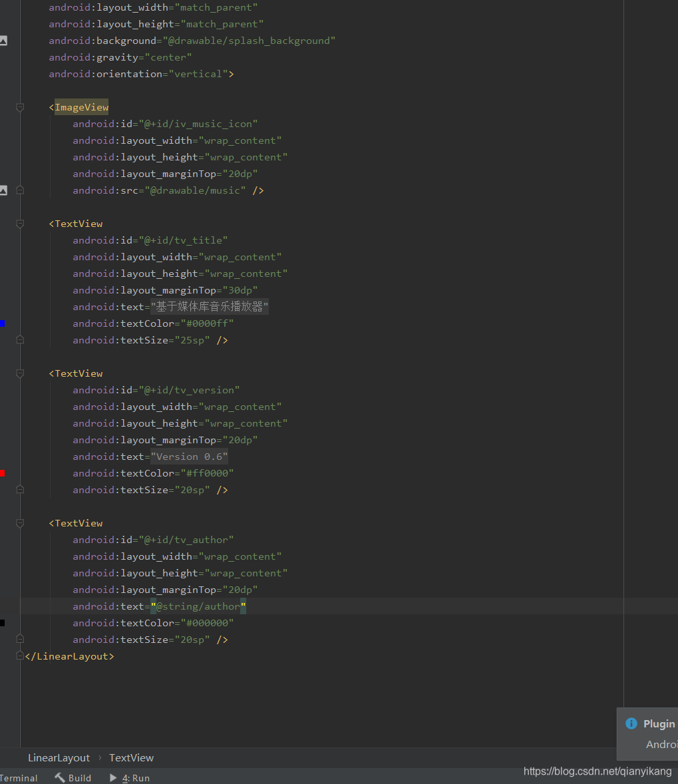Click the Build hammer icon

[x=59, y=777]
